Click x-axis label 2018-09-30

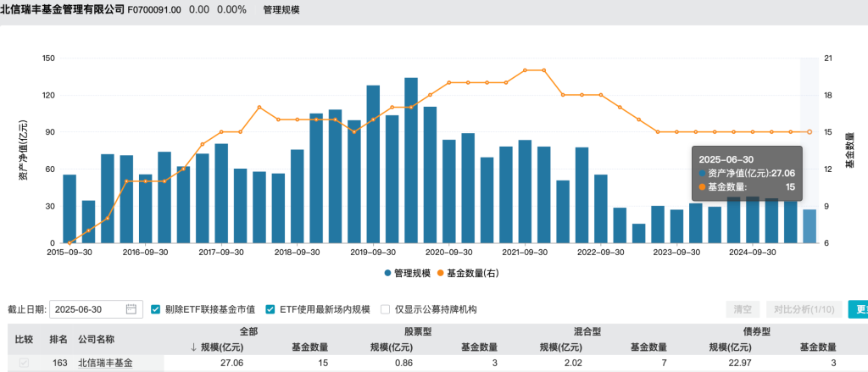coord(297,252)
